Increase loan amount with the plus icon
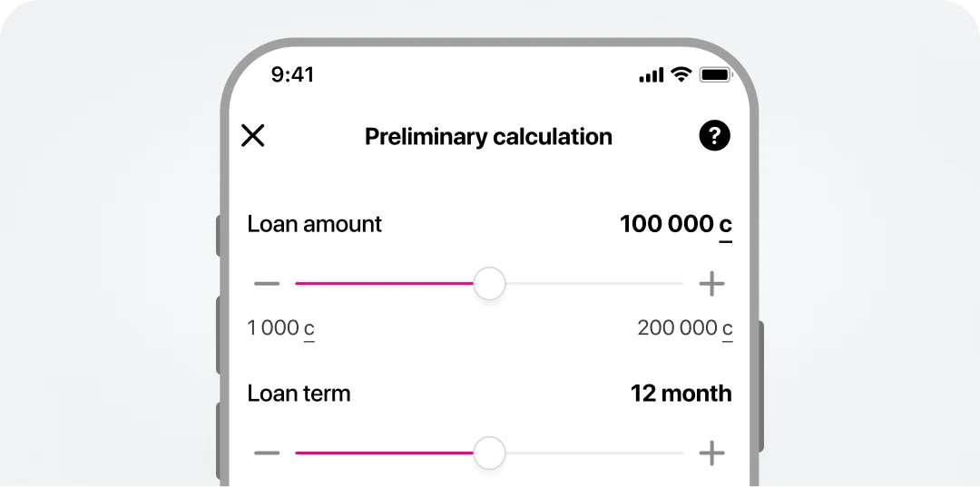This screenshot has width=980, height=487. click(x=712, y=284)
